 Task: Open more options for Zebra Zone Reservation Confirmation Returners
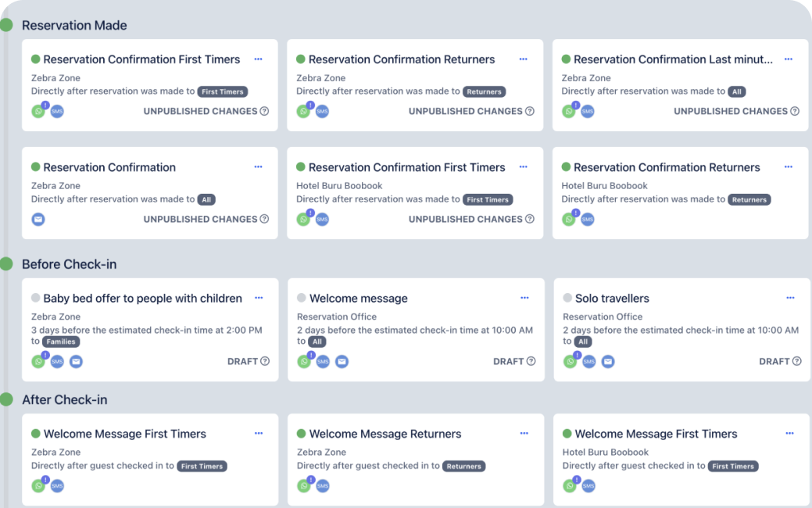coord(523,59)
